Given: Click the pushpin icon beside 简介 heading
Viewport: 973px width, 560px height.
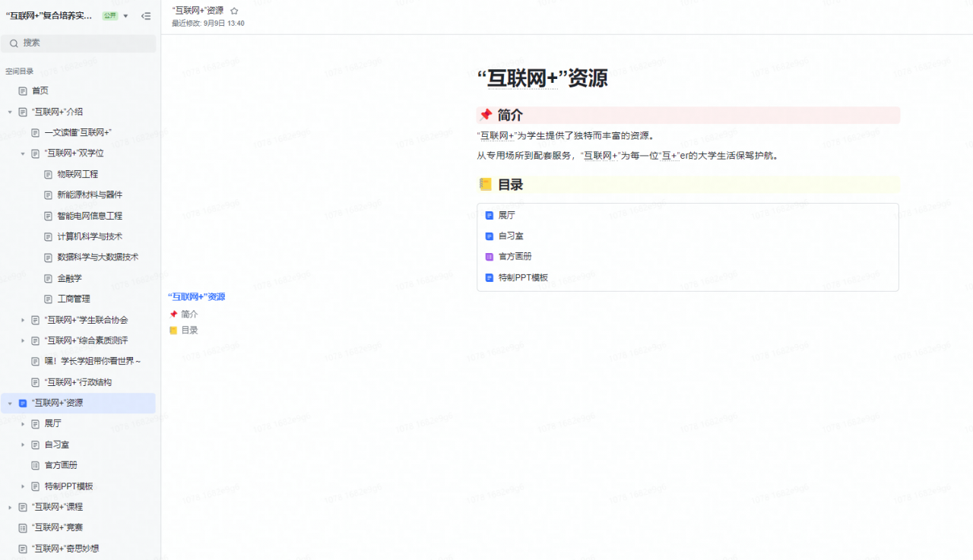Looking at the screenshot, I should (x=485, y=115).
